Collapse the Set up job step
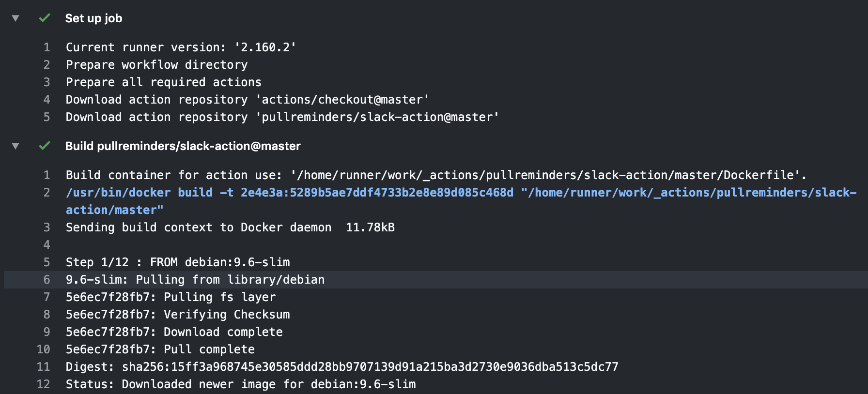The width and height of the screenshot is (868, 394). tap(15, 18)
